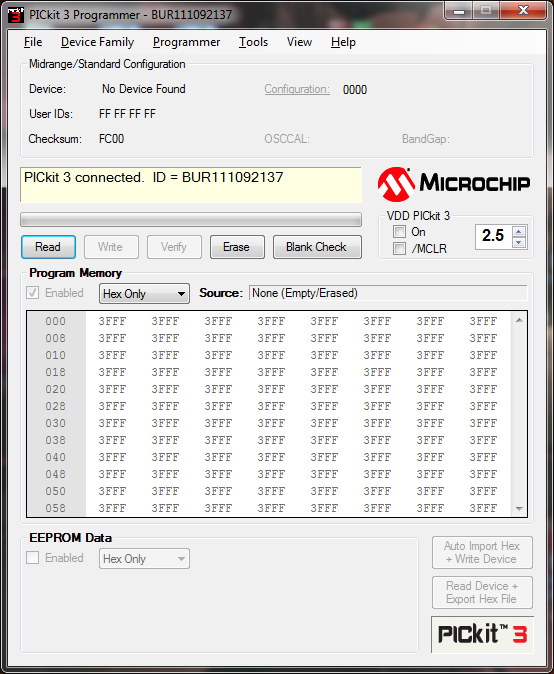The height and width of the screenshot is (674, 554).
Task: Click address row 048 in Program Memory
Action: tap(56, 474)
